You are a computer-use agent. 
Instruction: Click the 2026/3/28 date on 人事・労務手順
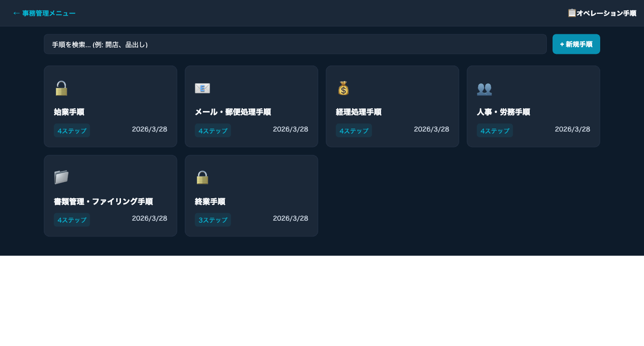[572, 129]
